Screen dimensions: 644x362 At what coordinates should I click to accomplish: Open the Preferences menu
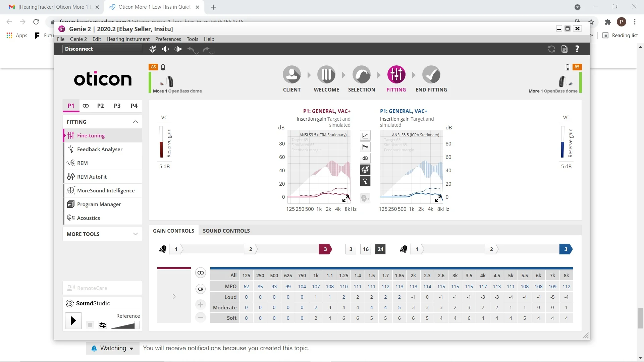tap(168, 39)
